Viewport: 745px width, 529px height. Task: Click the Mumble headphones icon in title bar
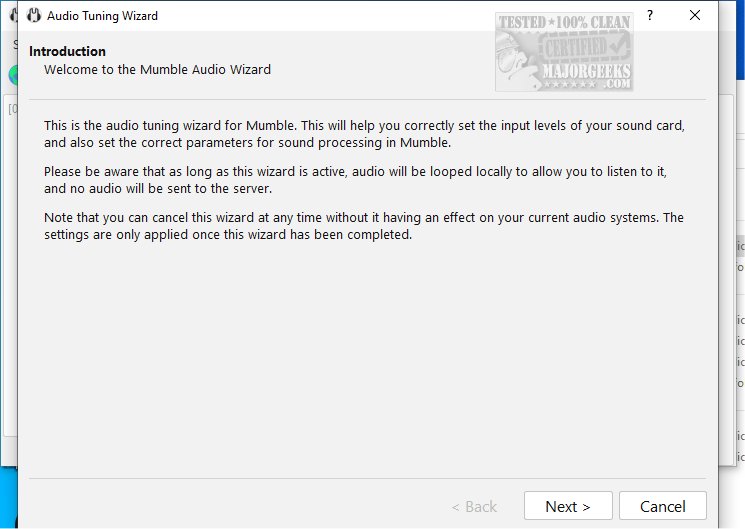click(34, 16)
